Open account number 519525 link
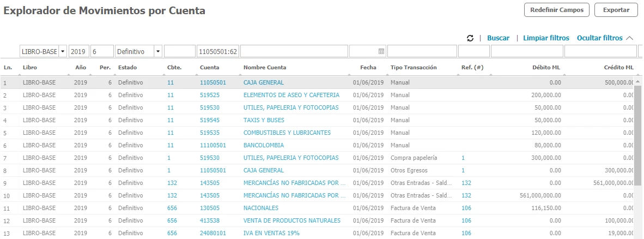 [210, 95]
